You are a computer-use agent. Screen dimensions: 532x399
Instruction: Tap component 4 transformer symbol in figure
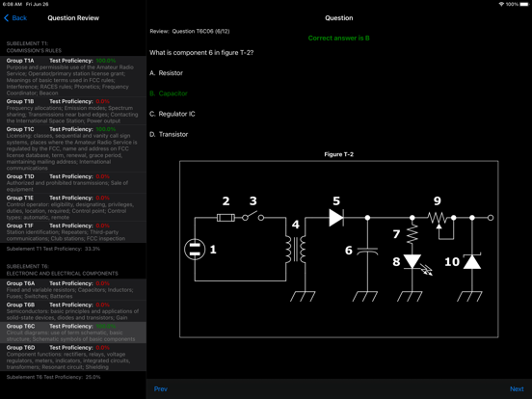click(x=296, y=250)
